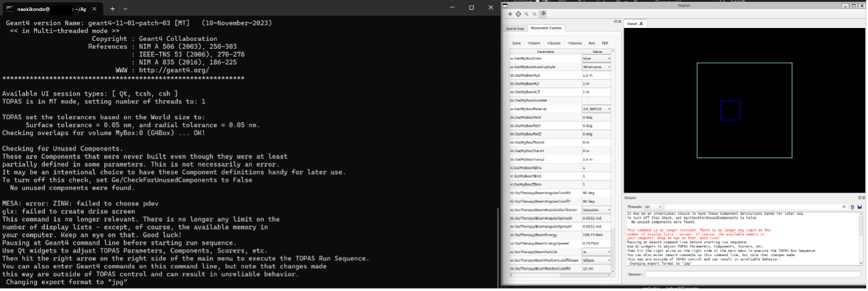
Task: Activate the blue rotate view icon
Action: (543, 13)
